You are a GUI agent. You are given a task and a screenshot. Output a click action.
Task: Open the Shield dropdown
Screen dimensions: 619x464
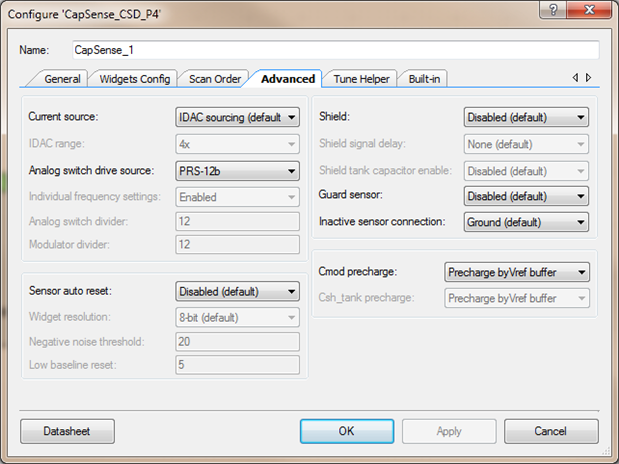click(x=526, y=117)
